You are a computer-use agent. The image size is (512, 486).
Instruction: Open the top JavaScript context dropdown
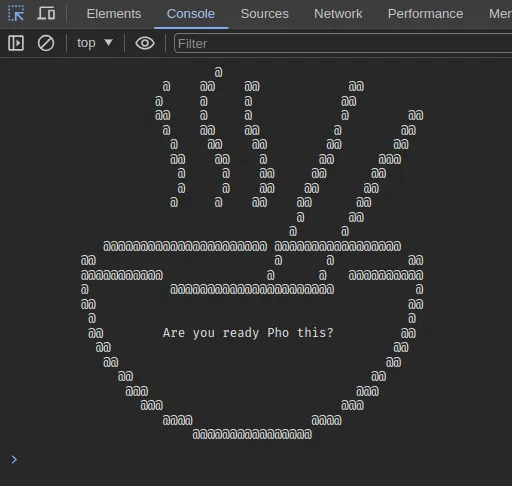(x=95, y=43)
